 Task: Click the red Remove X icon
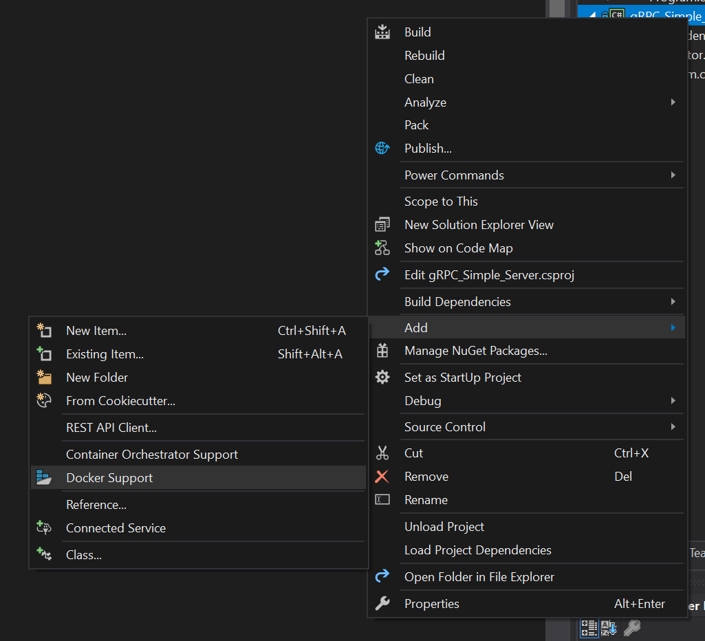coord(382,477)
